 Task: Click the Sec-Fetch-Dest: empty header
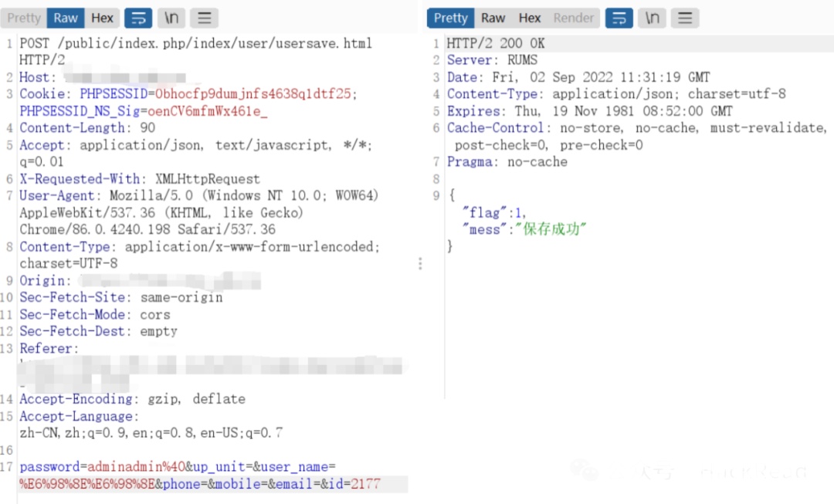click(x=98, y=332)
